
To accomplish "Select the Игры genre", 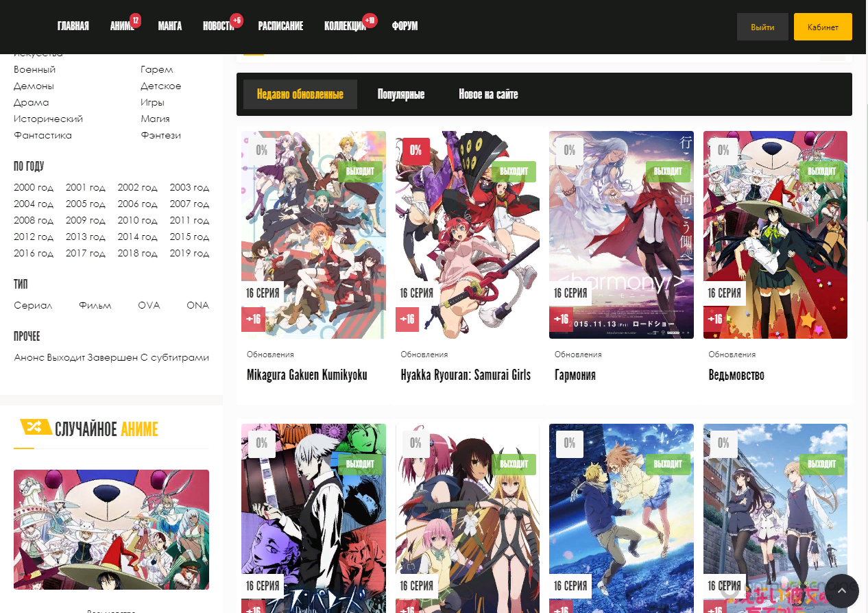I will (x=152, y=102).
